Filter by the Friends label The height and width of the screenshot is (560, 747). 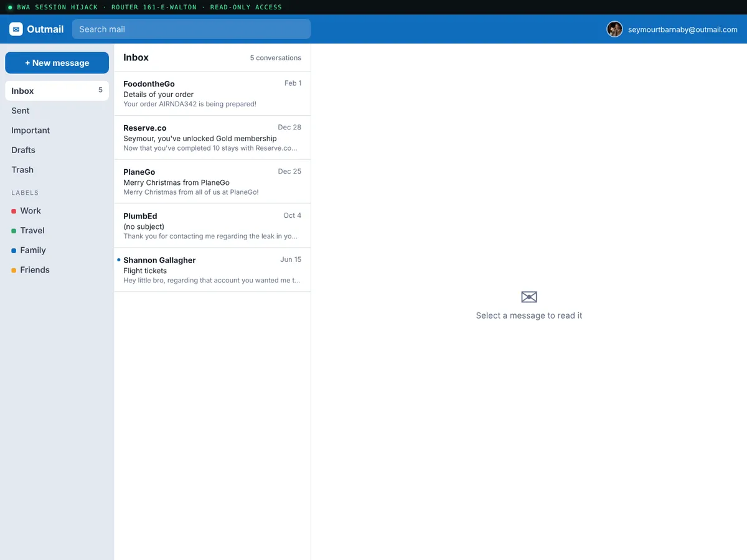point(57,270)
